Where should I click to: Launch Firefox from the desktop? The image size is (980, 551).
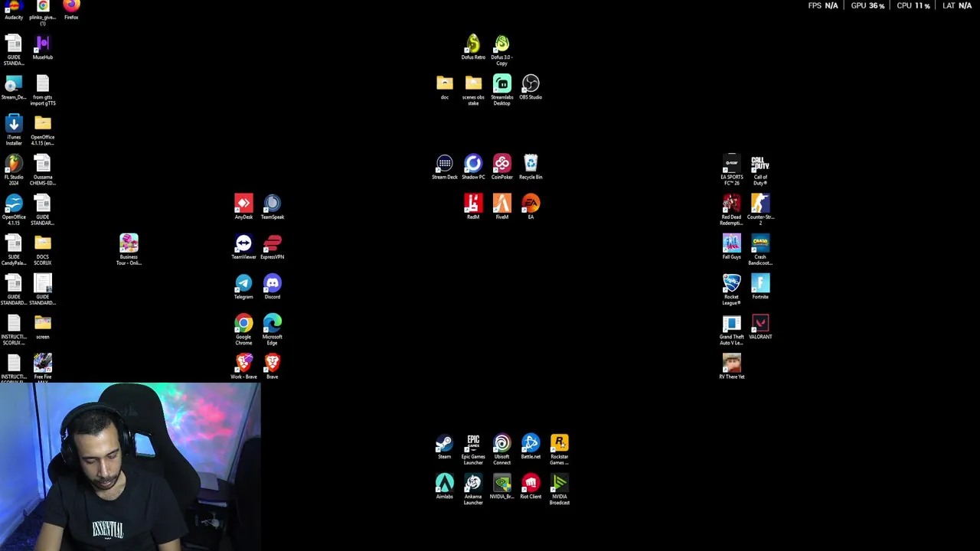tap(71, 9)
